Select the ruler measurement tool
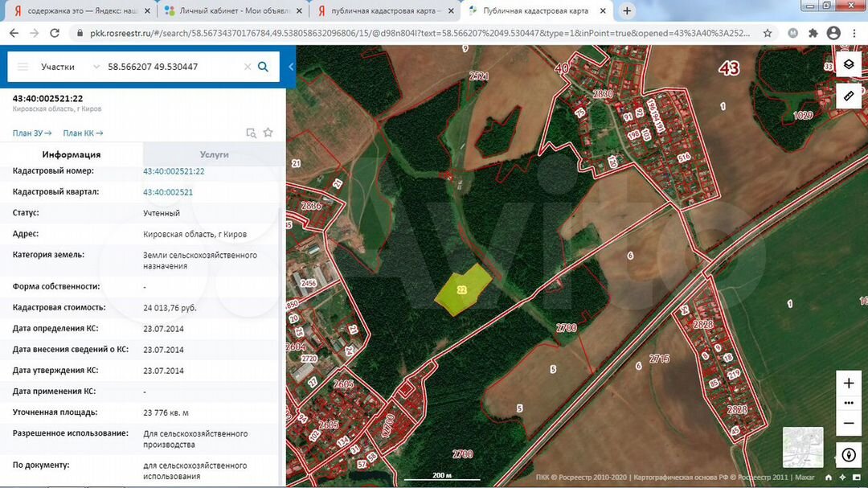This screenshot has width=868, height=488. click(849, 96)
